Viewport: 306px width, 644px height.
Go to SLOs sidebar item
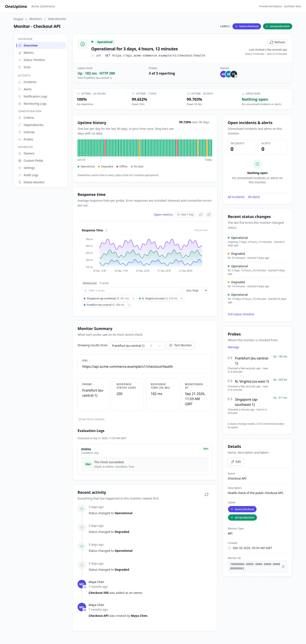click(x=41, y=67)
